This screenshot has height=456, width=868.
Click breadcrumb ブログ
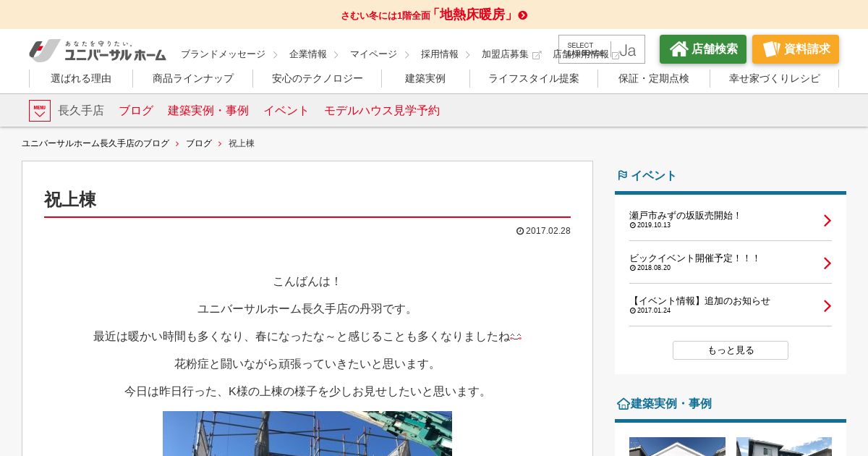tap(199, 143)
